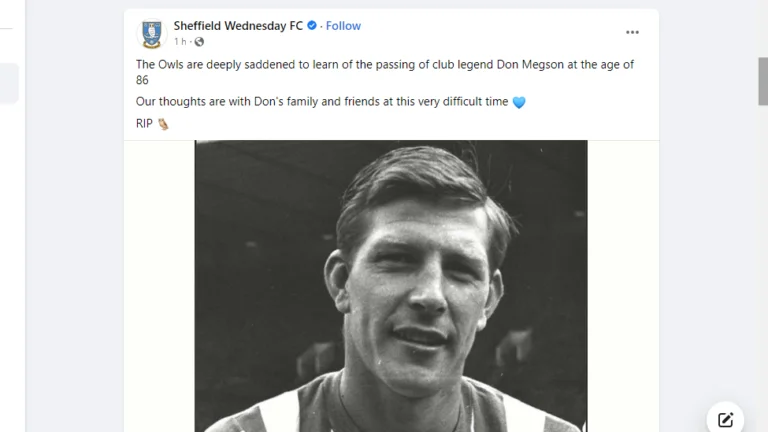Image resolution: width=768 pixels, height=432 pixels.
Task: Click the emoji after the RIP text
Action: pos(163,124)
